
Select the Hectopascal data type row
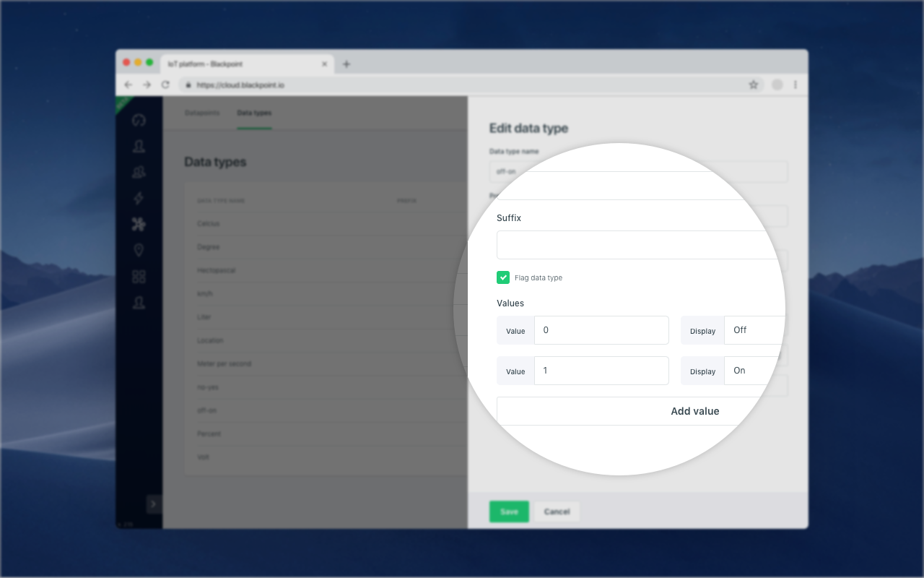pos(326,270)
